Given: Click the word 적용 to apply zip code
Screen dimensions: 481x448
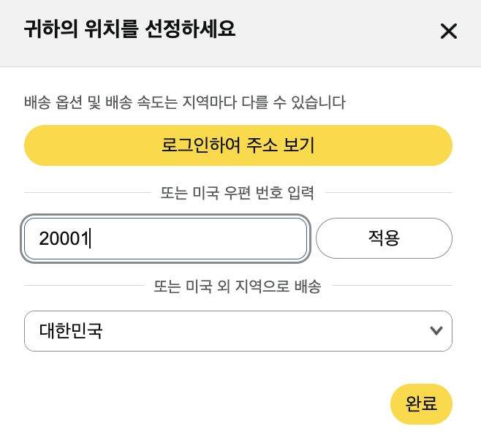Looking at the screenshot, I should point(384,238).
